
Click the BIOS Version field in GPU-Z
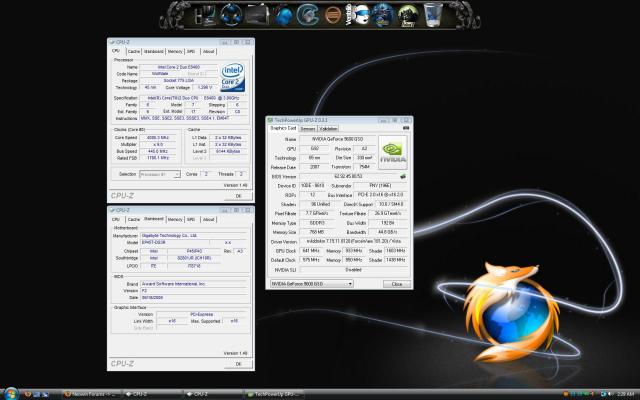[349, 176]
